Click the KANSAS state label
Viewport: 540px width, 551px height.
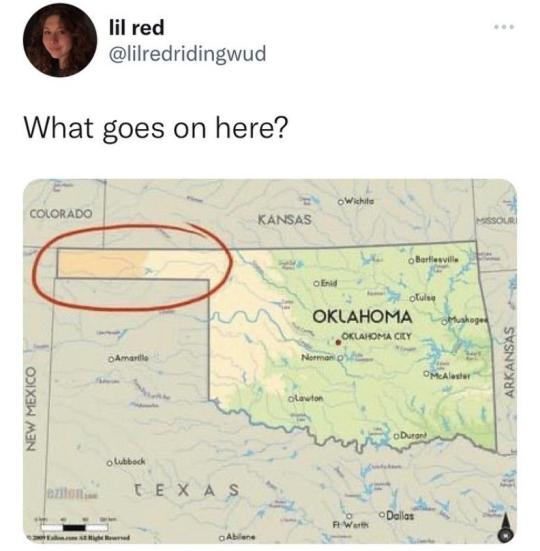tap(285, 220)
